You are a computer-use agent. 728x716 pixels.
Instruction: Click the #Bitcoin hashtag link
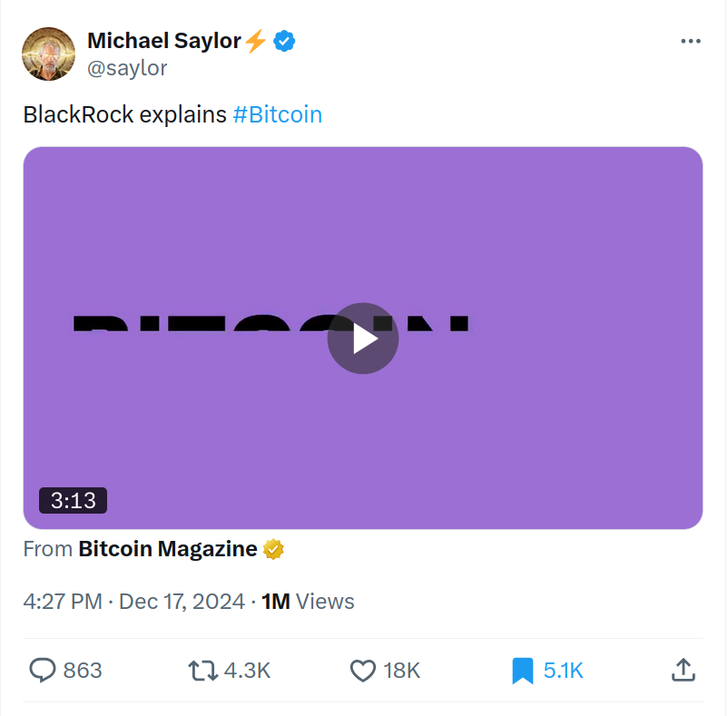pyautogui.click(x=277, y=115)
